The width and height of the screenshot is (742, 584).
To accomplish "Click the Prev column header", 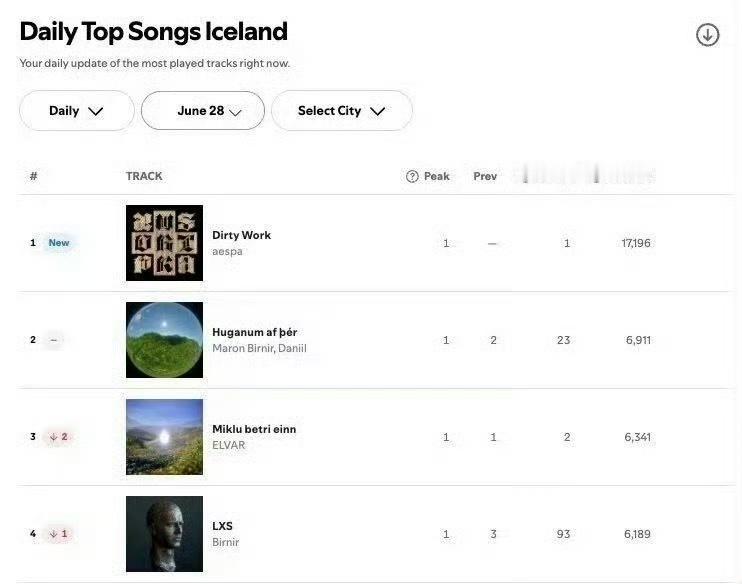I will 485,176.
